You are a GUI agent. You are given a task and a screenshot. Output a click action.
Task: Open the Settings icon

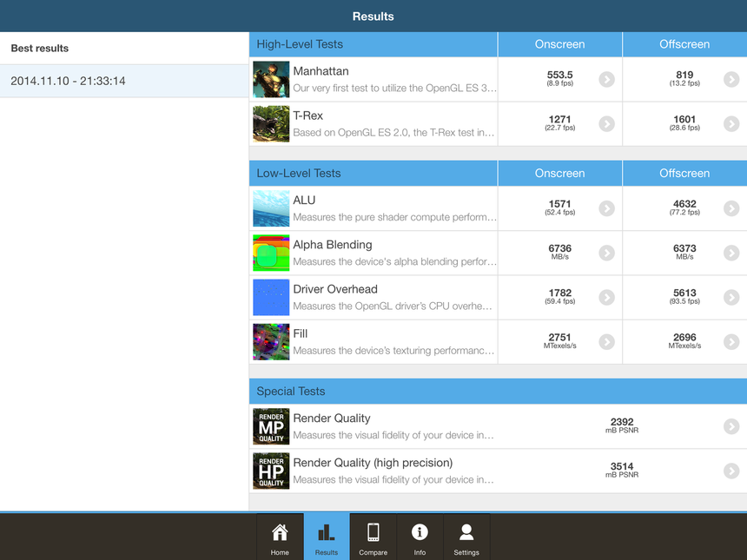[466, 530]
